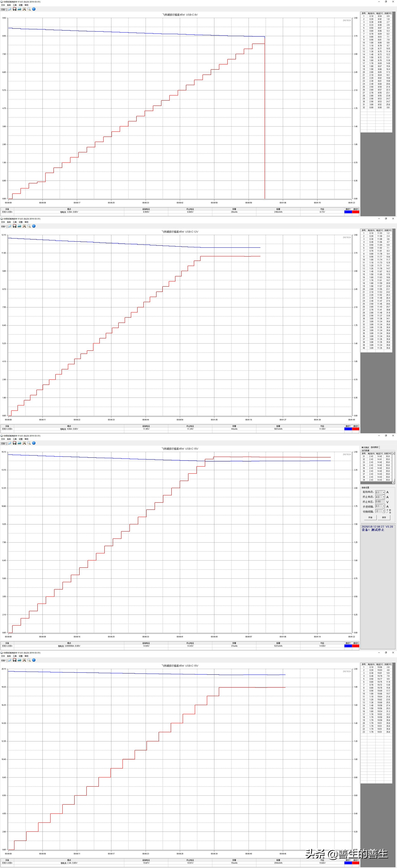Open the 步进间隔 step interval dropdown
Image resolution: width=397 pixels, height=868 pixels.
(384, 506)
